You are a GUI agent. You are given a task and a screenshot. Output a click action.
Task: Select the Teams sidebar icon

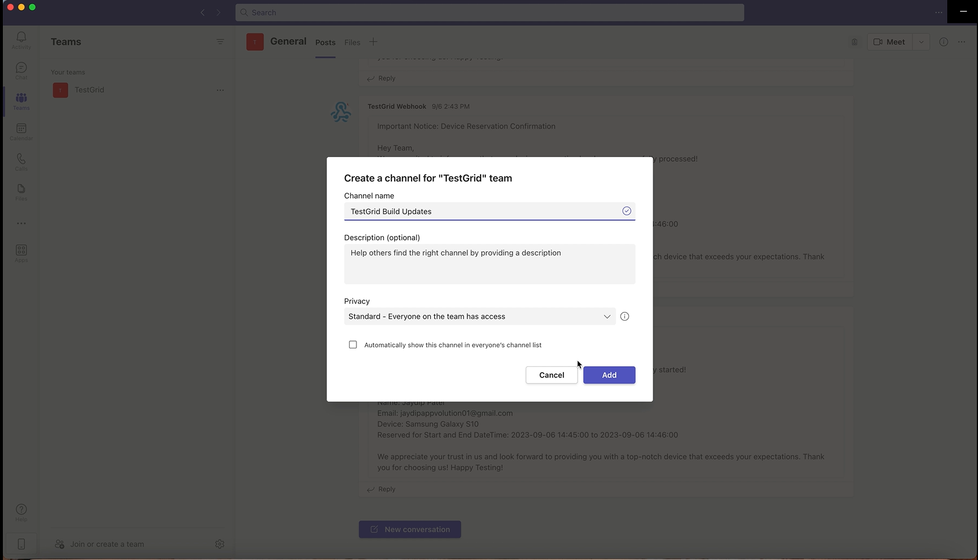pos(21,101)
